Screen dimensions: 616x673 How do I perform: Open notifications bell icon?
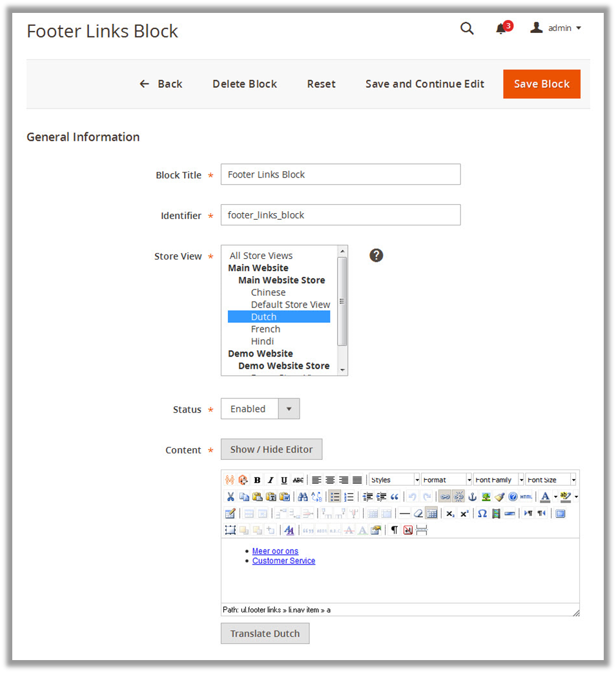[501, 29]
